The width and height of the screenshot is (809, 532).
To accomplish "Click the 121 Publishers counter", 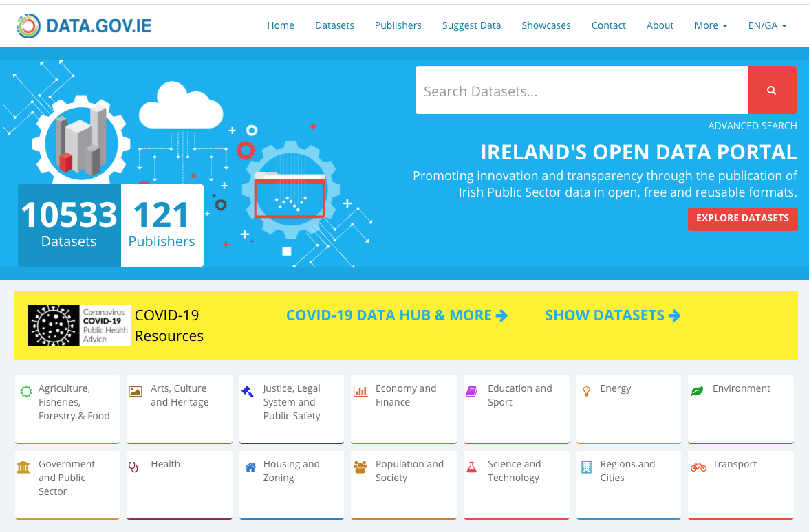I will pyautogui.click(x=162, y=225).
